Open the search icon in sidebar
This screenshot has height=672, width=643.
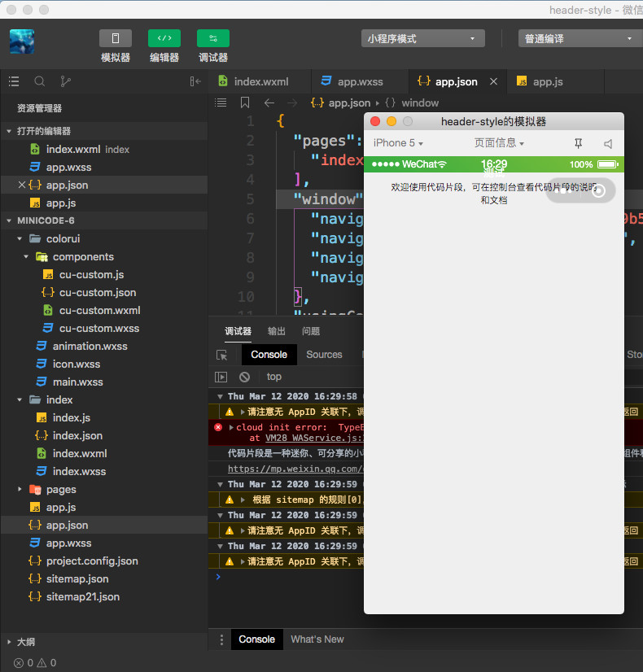(39, 81)
